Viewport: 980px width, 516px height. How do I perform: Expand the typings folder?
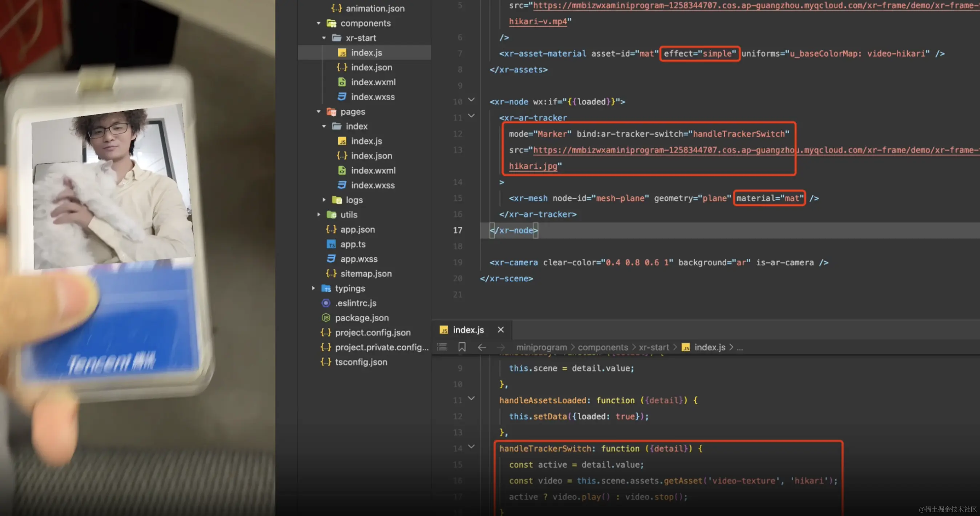313,288
